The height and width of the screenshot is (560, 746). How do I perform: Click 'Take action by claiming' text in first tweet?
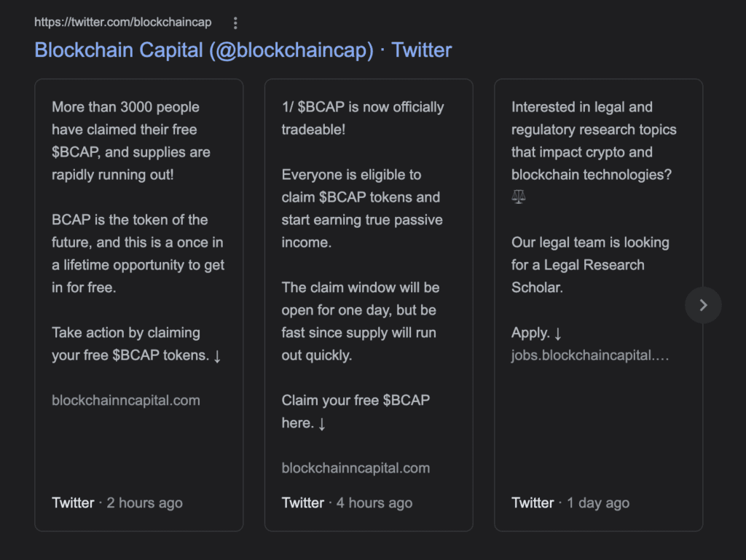pos(125,332)
